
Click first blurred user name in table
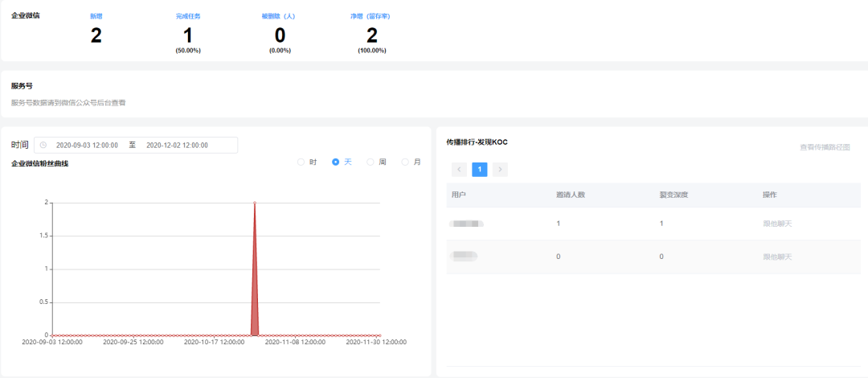point(467,223)
